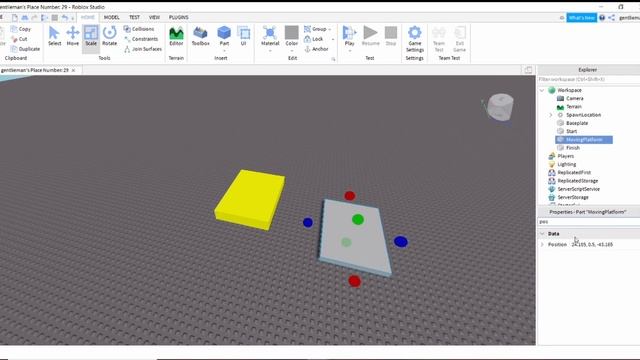
Task: Open the Material picker
Action: [270, 36]
